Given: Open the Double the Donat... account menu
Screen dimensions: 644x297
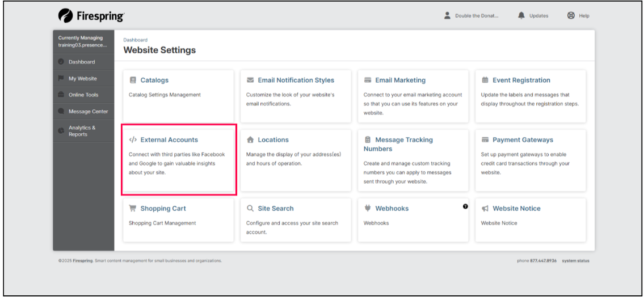Looking at the screenshot, I should [x=472, y=16].
